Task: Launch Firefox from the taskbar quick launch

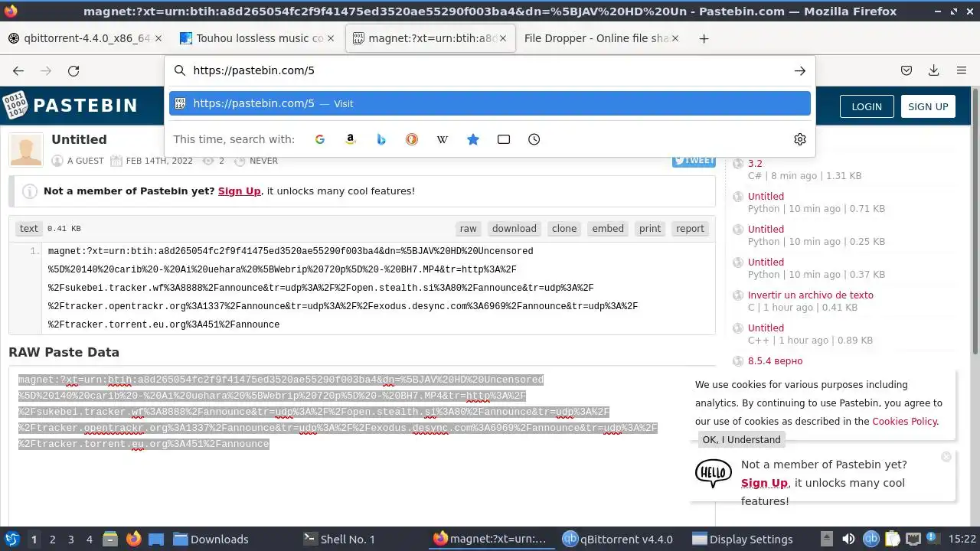Action: click(x=133, y=539)
